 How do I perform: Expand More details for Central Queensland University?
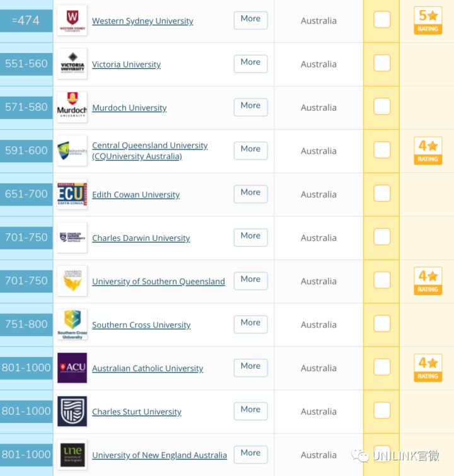[250, 151]
